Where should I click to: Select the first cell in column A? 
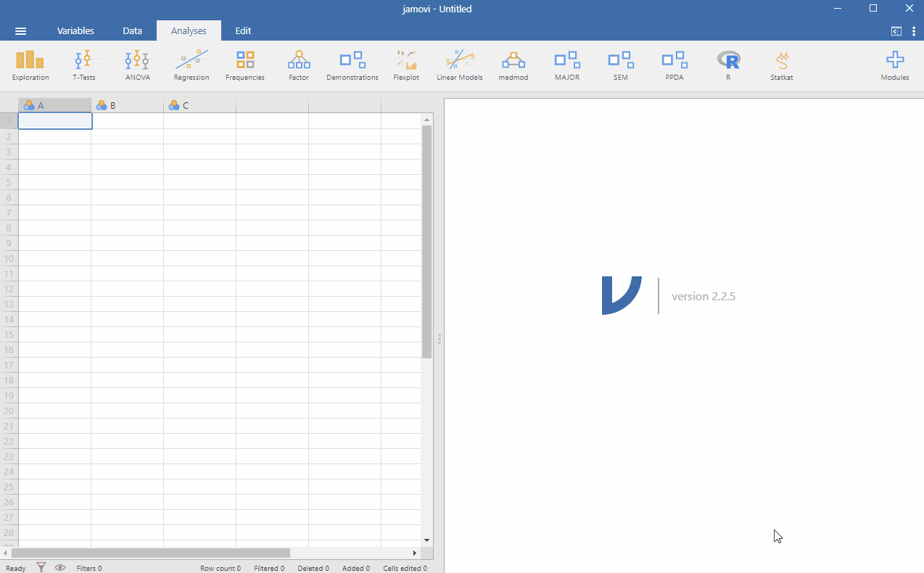pos(55,121)
